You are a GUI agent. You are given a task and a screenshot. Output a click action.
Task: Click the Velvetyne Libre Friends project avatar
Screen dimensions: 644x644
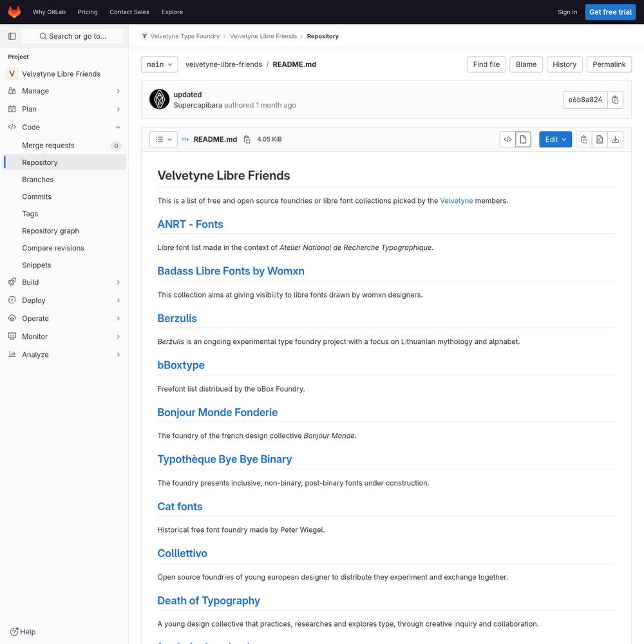12,74
